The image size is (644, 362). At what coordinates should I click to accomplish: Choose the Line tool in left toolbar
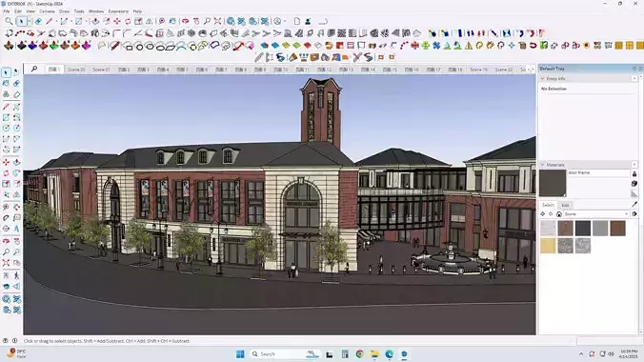tap(6, 107)
